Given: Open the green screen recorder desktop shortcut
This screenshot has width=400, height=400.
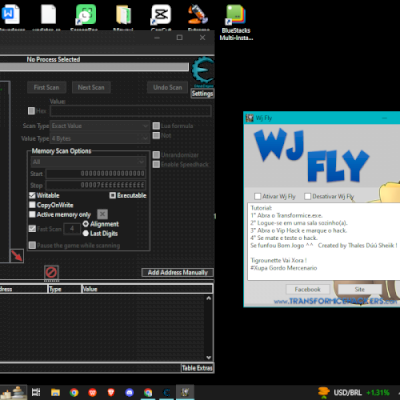Looking at the screenshot, I should (85, 17).
